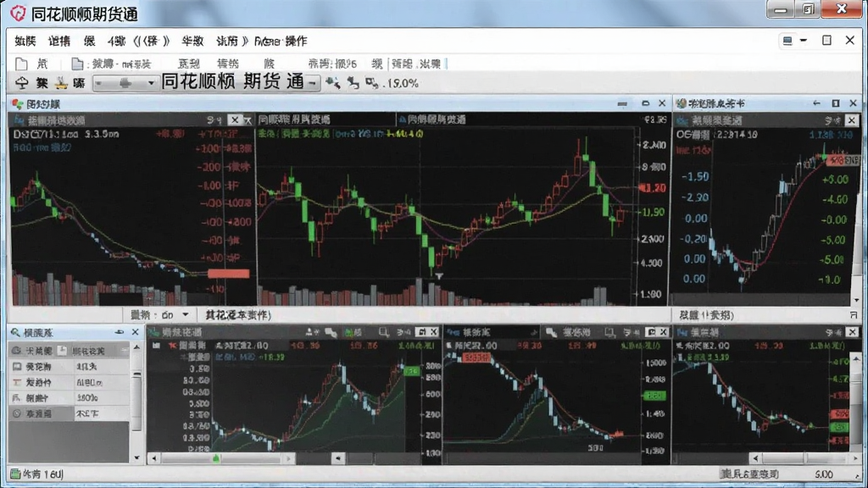Click the blank page icon starting the second toolbar row
Screen dimensions: 868x488
point(21,64)
